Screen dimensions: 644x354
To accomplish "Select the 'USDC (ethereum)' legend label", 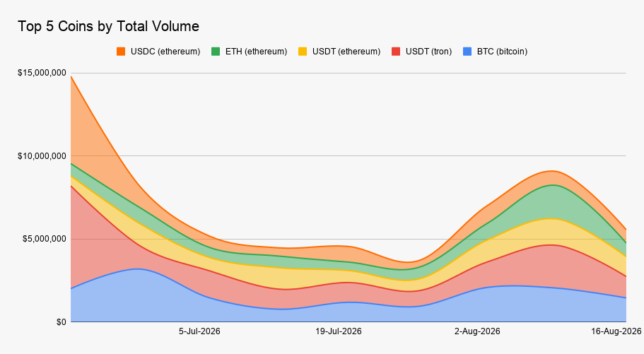I will click(x=165, y=52).
